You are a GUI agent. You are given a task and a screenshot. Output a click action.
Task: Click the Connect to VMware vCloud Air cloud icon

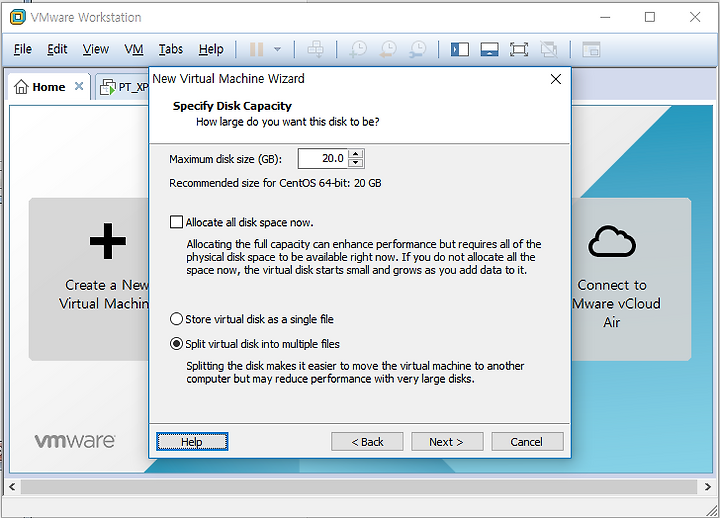(612, 241)
